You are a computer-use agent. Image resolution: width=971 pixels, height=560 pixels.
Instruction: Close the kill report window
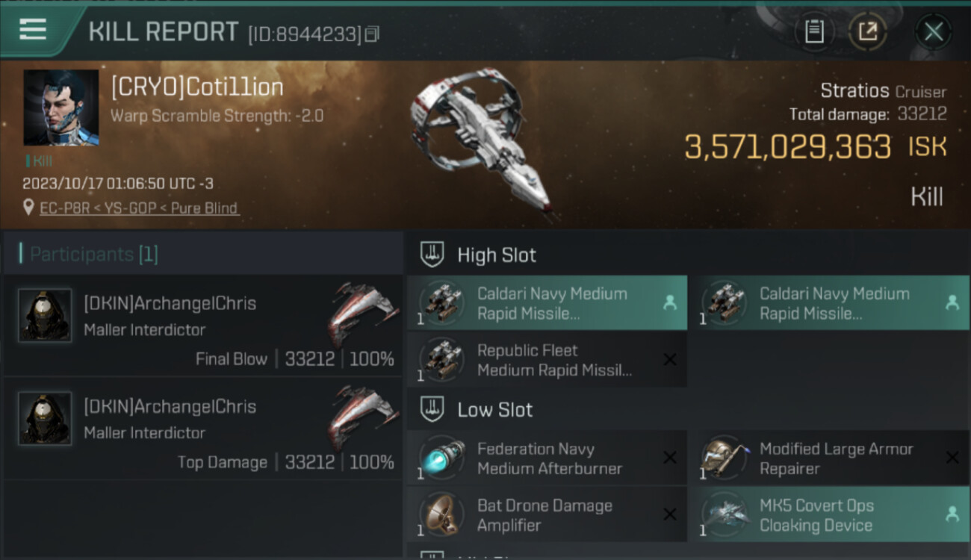(x=933, y=31)
